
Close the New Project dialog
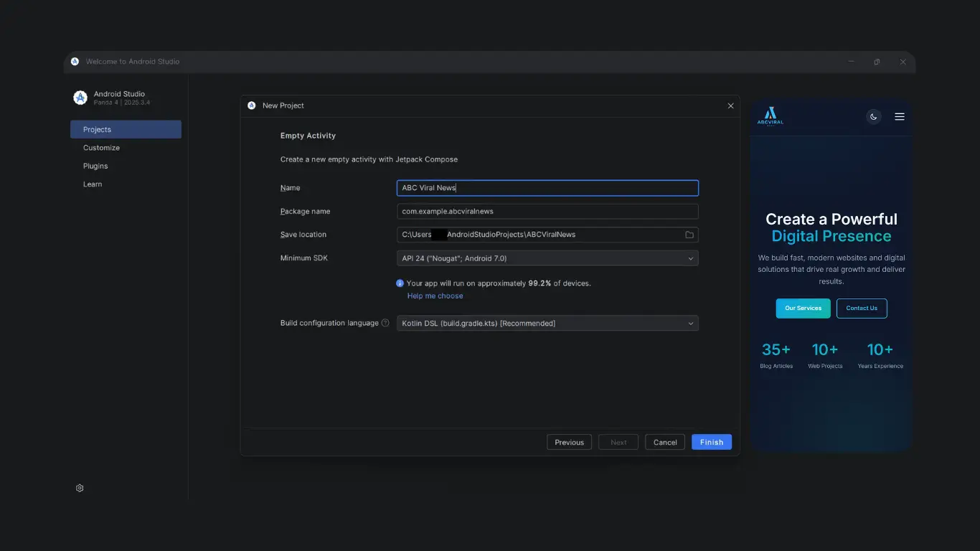[x=730, y=105]
